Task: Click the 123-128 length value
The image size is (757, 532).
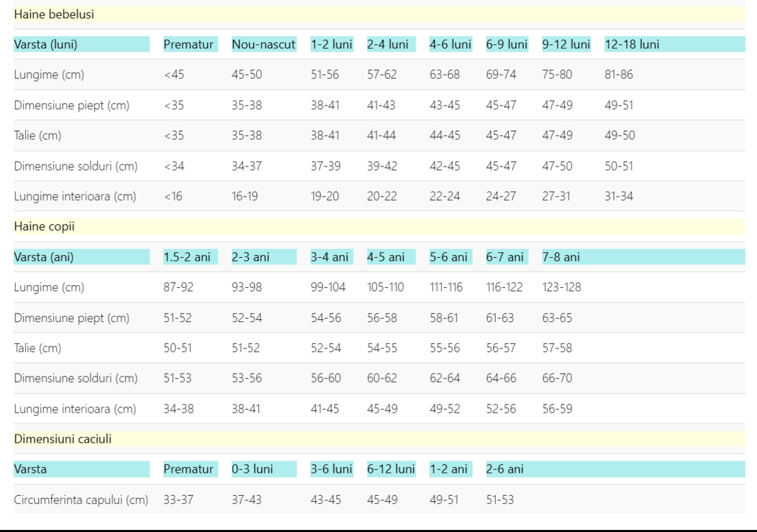Action: tap(562, 287)
